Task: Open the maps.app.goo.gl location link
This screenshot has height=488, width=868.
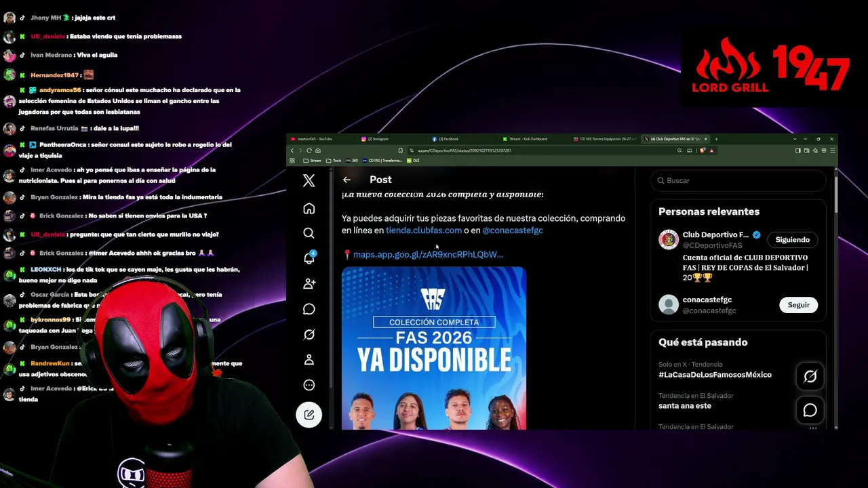Action: coord(428,254)
